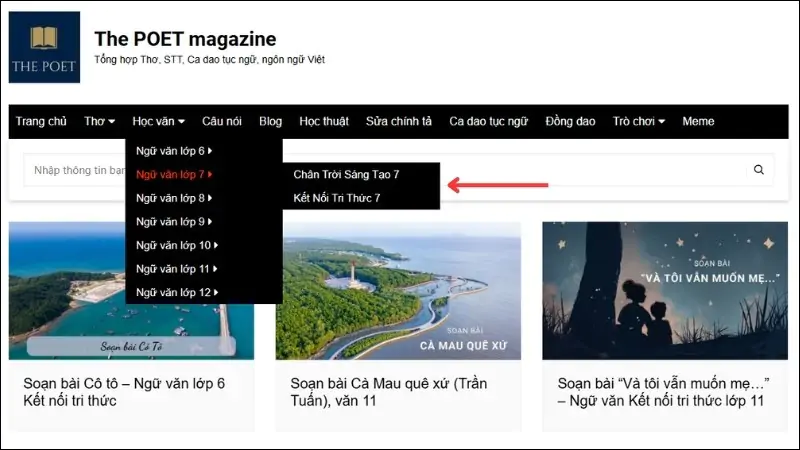Click The POET magazine title link
Screen dimensions: 800x450
185,39
